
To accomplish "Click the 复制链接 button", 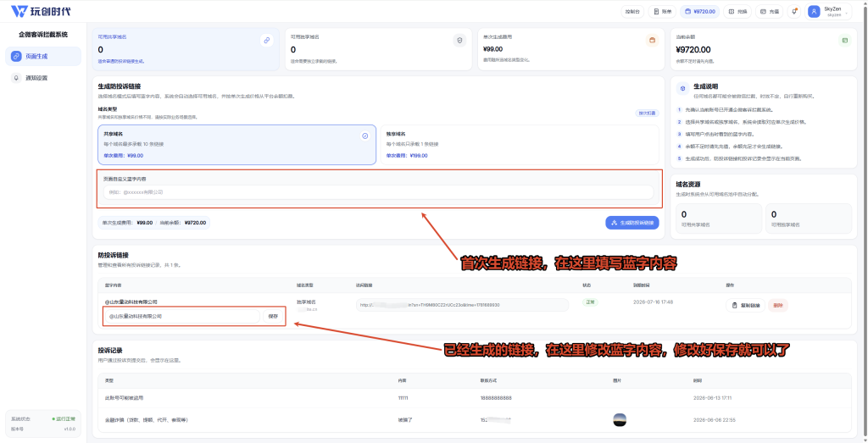I will pos(746,305).
